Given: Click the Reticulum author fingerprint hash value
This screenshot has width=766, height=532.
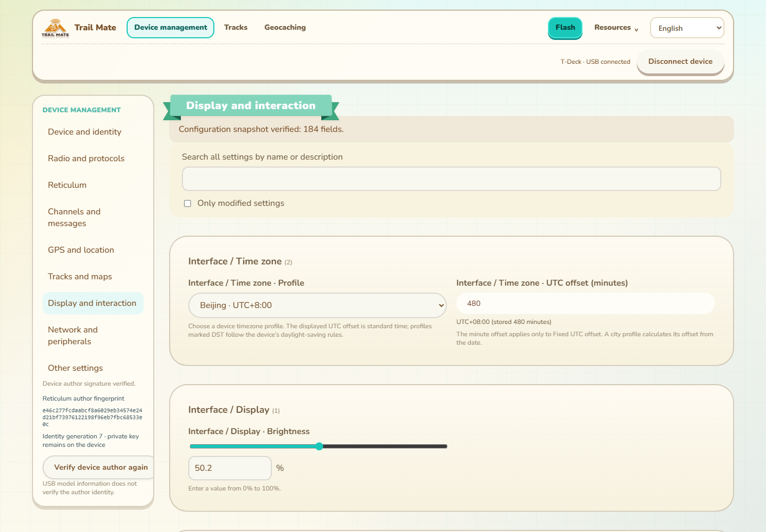Looking at the screenshot, I should [x=93, y=418].
